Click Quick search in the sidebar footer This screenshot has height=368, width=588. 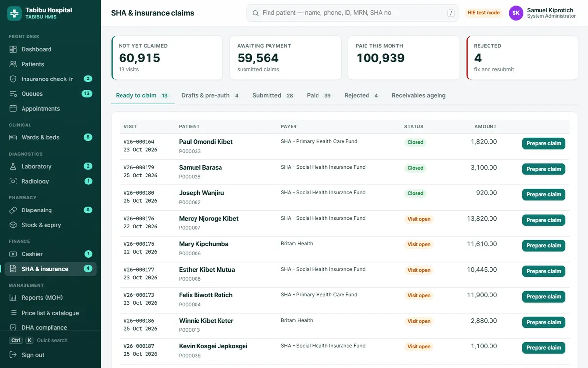click(x=52, y=340)
